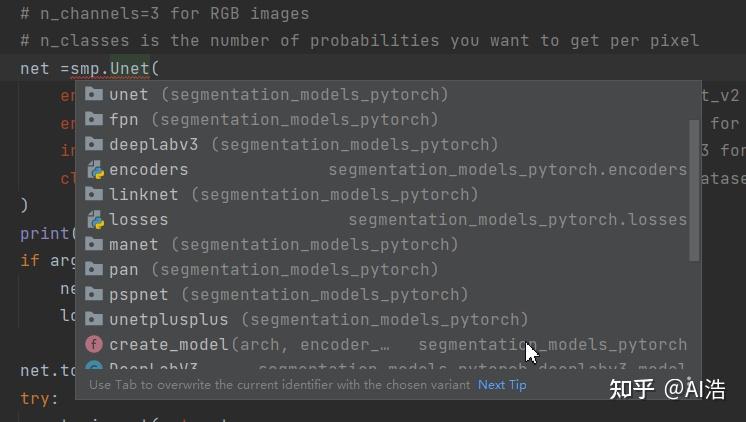Viewport: 746px width, 422px height.
Task: Click the folder icon next to fpn
Action: [x=95, y=119]
